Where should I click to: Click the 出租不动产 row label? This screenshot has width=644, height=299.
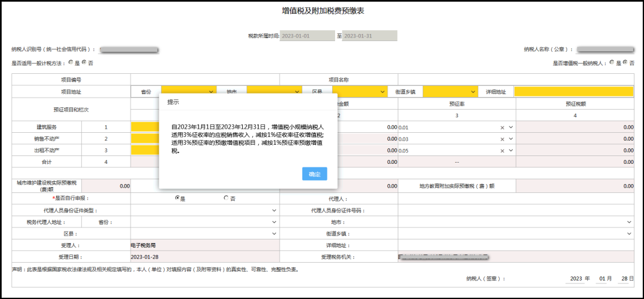[47, 151]
